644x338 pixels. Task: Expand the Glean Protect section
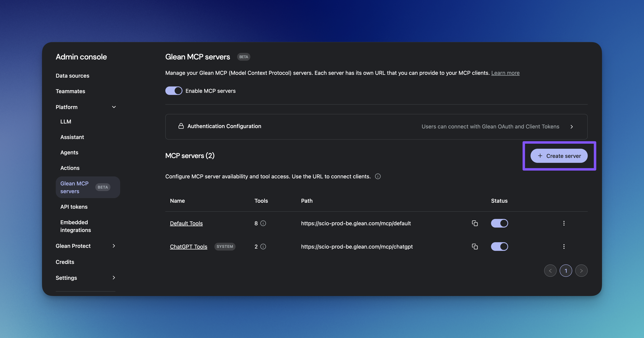click(114, 246)
